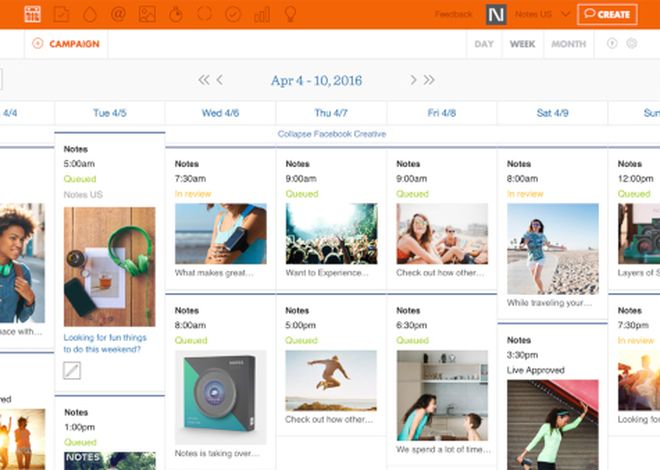Open the calendar icon in top bar
Screen dimensions: 660x470
point(32,14)
